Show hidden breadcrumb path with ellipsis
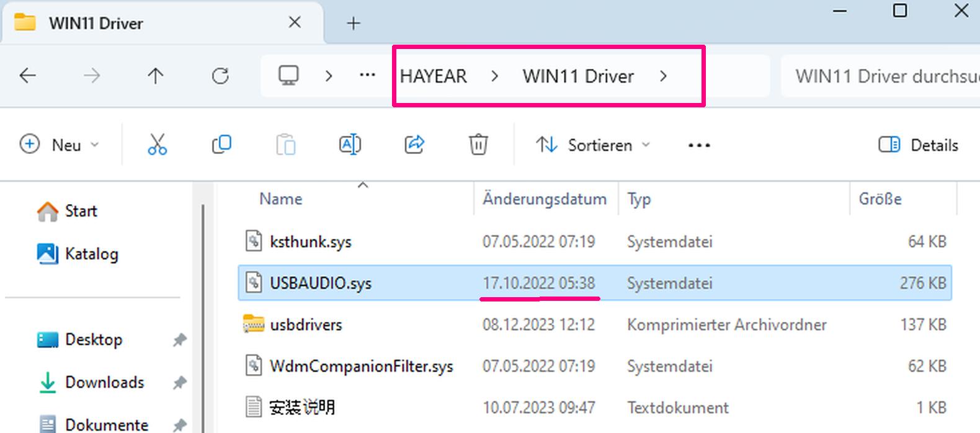The image size is (980, 433). coord(367,76)
